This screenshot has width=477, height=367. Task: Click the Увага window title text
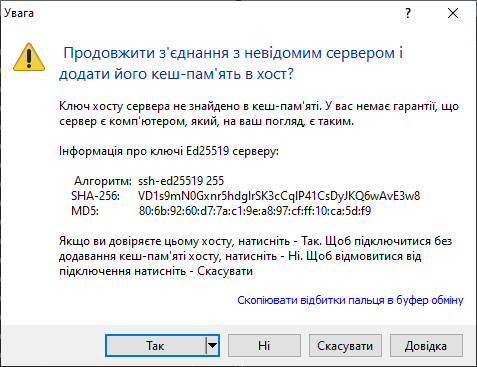coord(19,13)
